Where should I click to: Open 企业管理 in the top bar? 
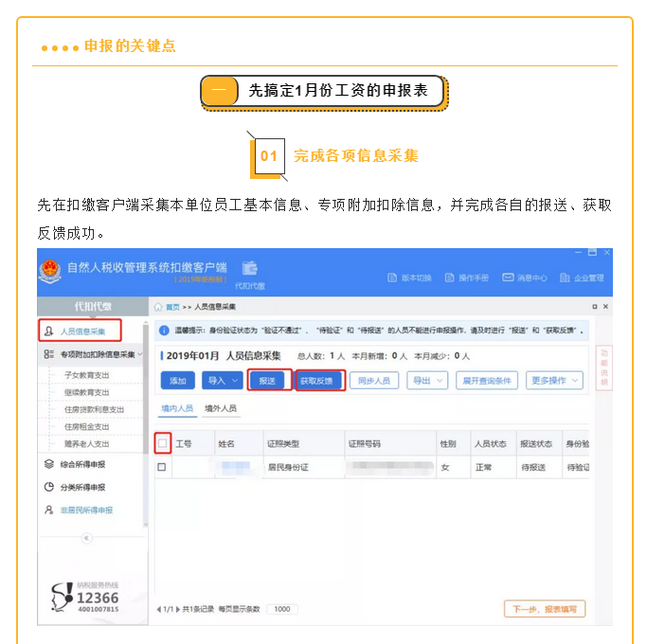point(581,277)
